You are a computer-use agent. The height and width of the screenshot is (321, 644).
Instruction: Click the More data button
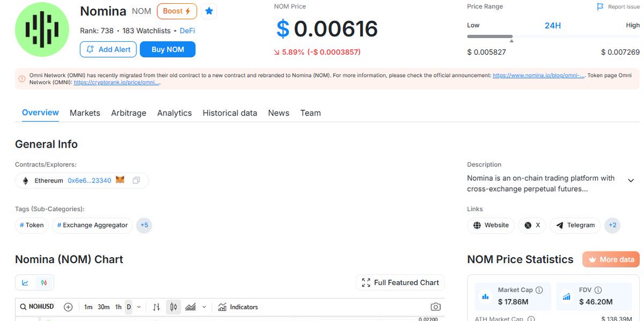[x=611, y=259]
